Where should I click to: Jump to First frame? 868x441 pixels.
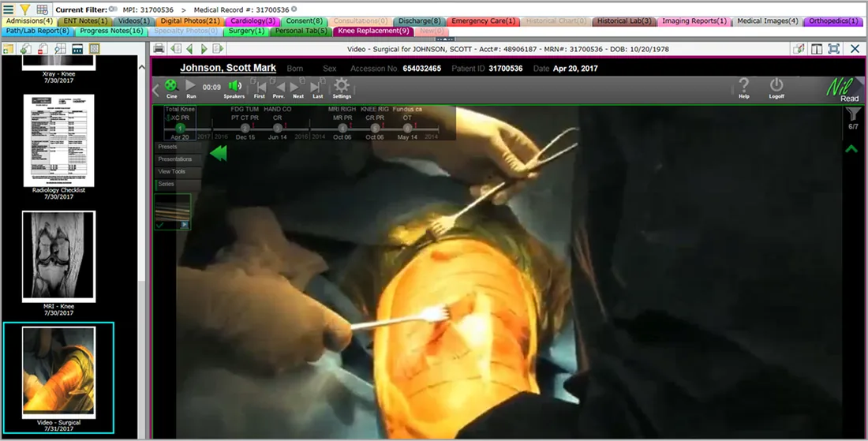259,88
